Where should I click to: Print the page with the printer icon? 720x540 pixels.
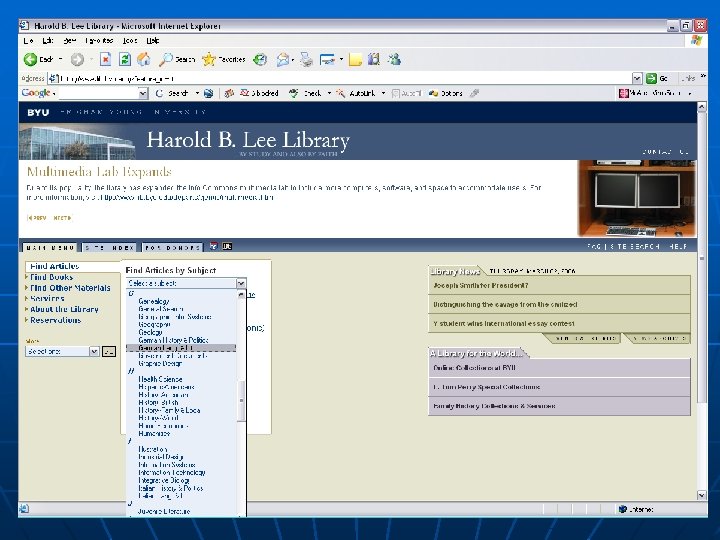tap(306, 60)
